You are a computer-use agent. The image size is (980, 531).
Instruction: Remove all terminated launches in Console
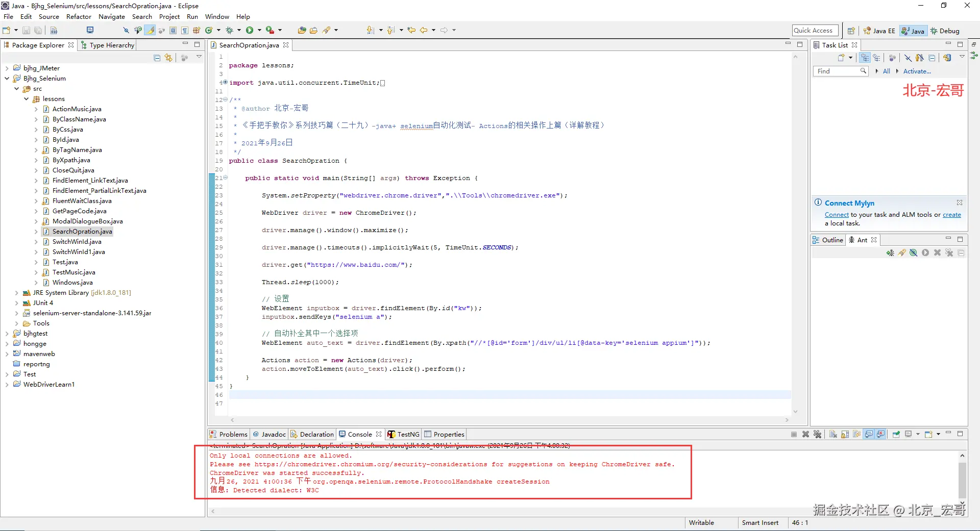pyautogui.click(x=817, y=435)
